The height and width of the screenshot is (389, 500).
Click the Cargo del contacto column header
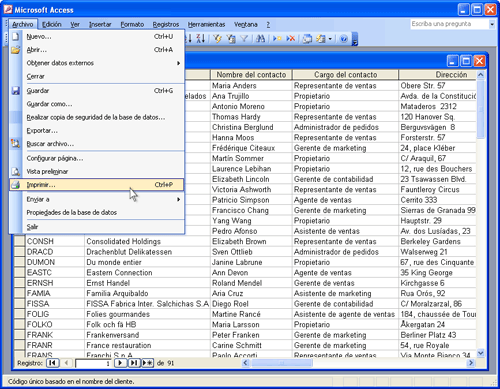(345, 75)
